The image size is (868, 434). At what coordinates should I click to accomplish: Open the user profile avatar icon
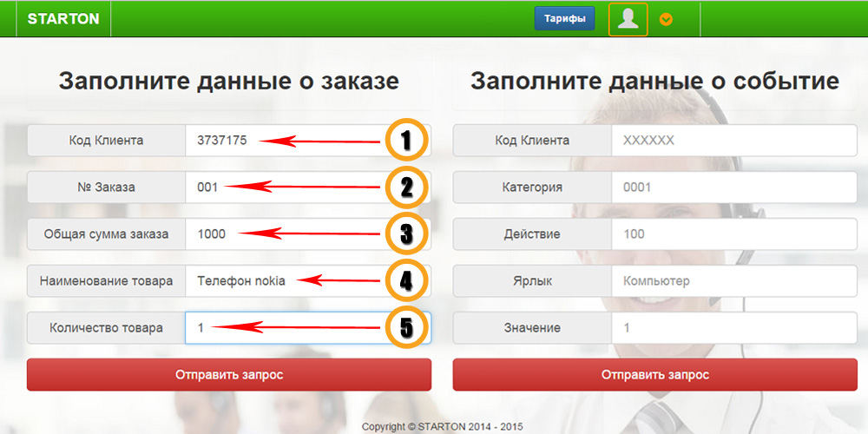(x=628, y=19)
